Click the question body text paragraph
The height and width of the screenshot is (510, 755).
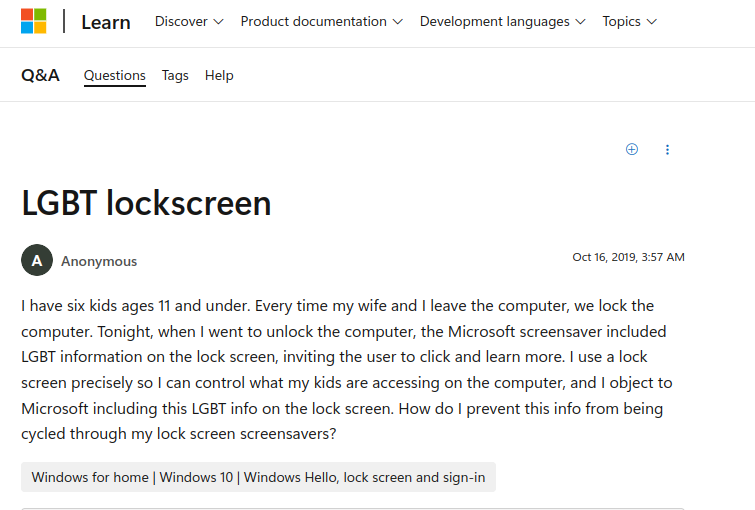pos(340,370)
